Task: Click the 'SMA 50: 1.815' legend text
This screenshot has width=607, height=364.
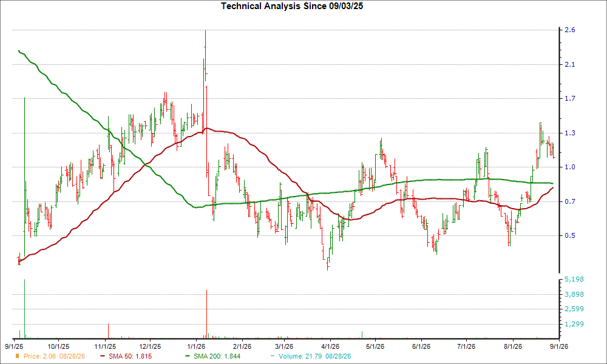Action: pos(130,356)
